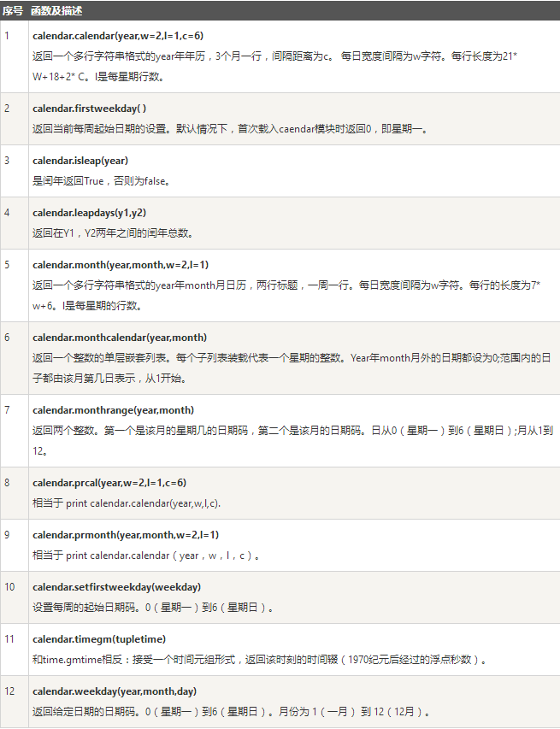The width and height of the screenshot is (560, 729).
Task: Click function name calendar.prcal(year,w=2,l=1,c=6)
Action: pyautogui.click(x=109, y=483)
